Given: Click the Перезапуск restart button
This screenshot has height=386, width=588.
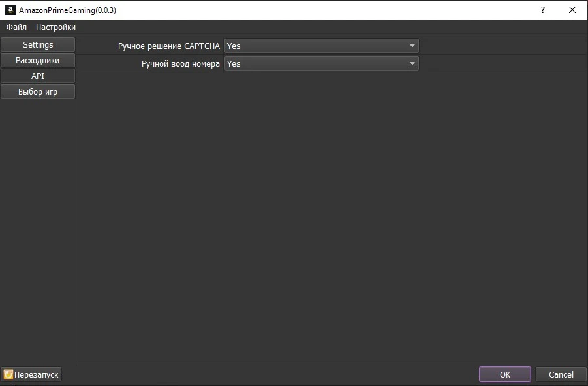Looking at the screenshot, I should tap(31, 374).
